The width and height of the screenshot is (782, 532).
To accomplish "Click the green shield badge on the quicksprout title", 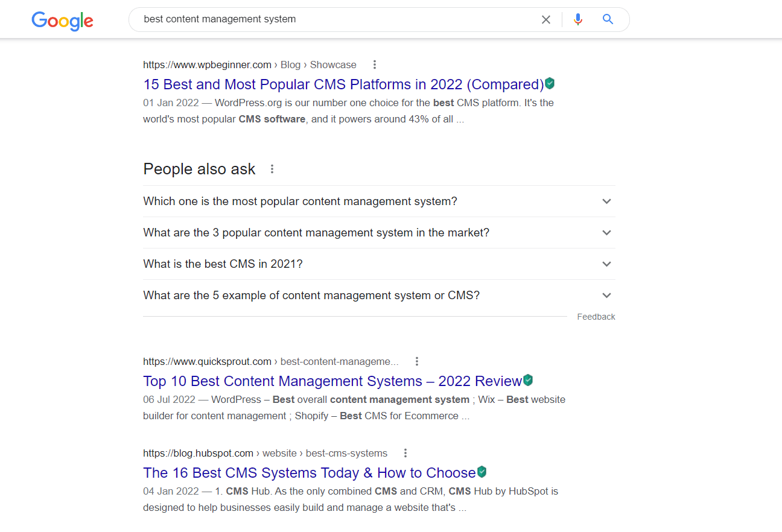I will coord(528,380).
